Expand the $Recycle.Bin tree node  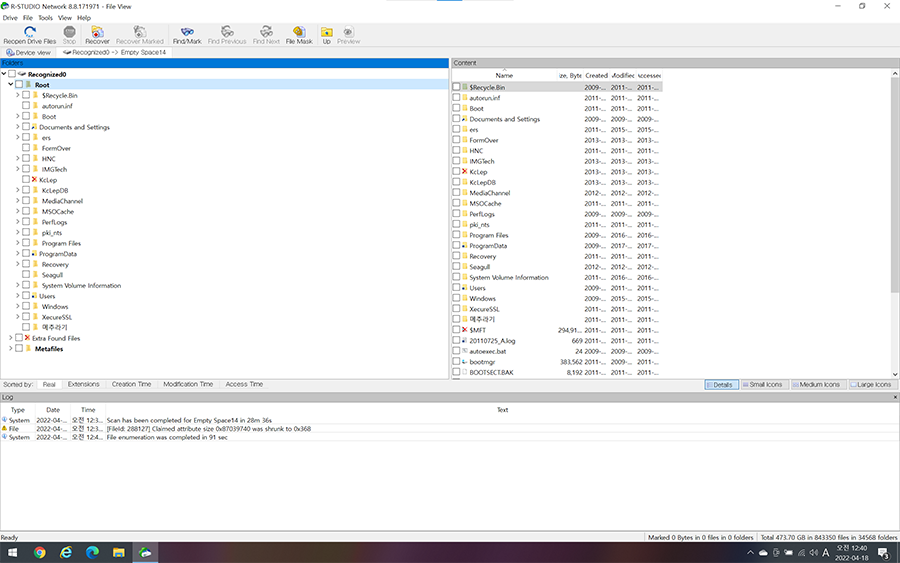click(x=18, y=95)
